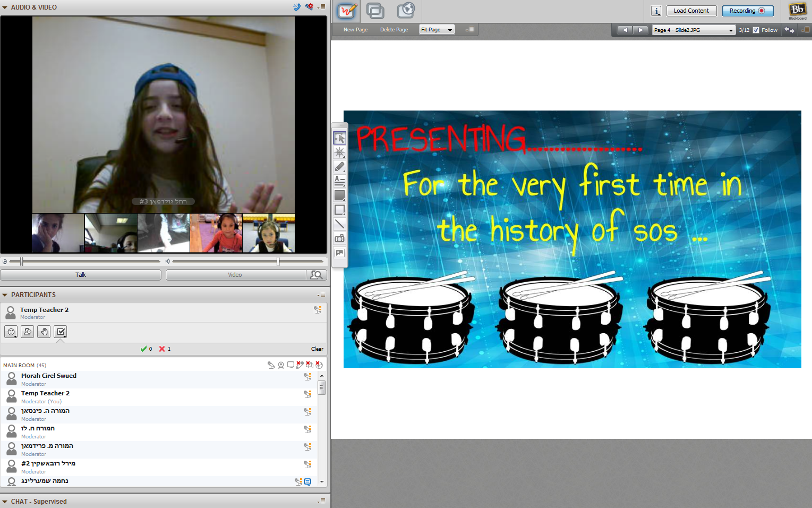812x508 pixels.
Task: Click the chat icon in the last participant row
Action: click(x=307, y=482)
